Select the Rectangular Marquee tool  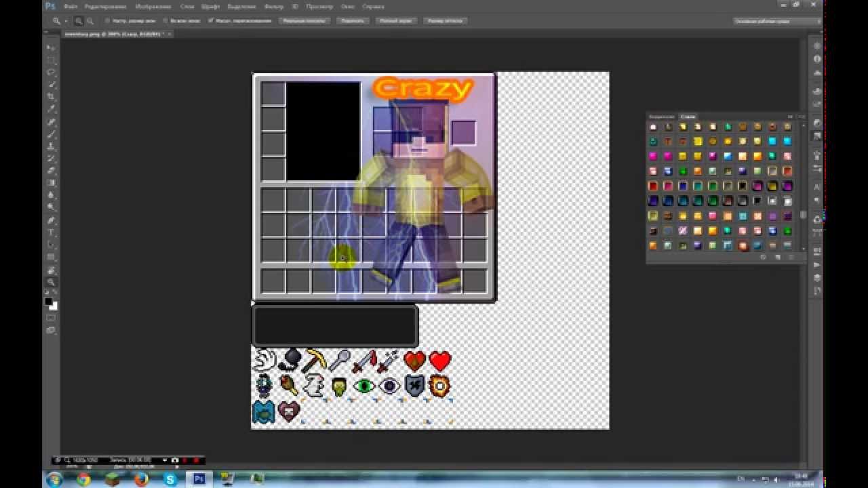pos(51,60)
